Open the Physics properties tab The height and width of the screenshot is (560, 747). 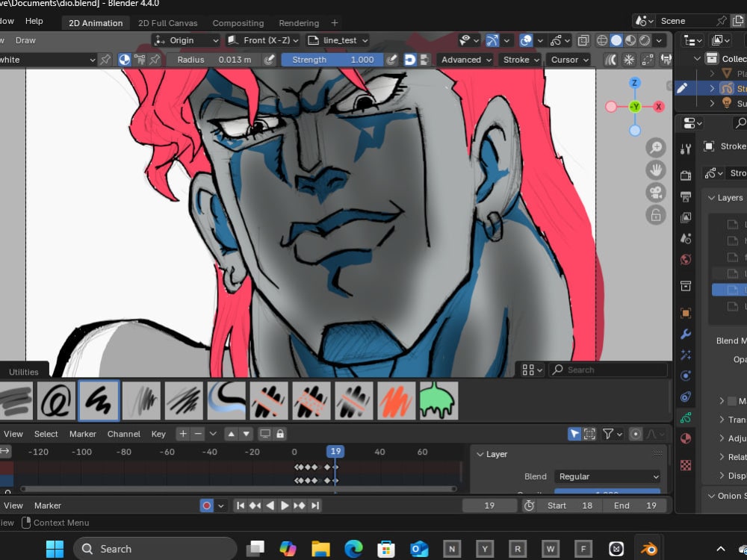[x=686, y=376]
